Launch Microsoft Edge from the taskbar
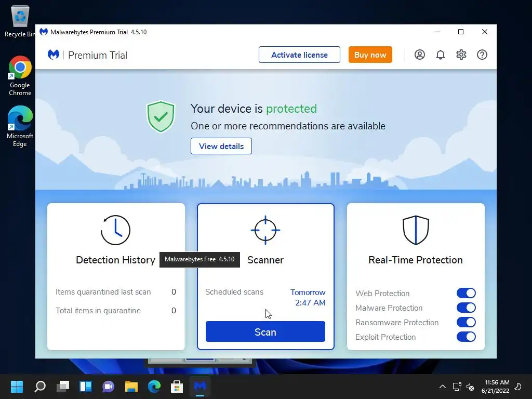The width and height of the screenshot is (532, 399). coord(154,386)
